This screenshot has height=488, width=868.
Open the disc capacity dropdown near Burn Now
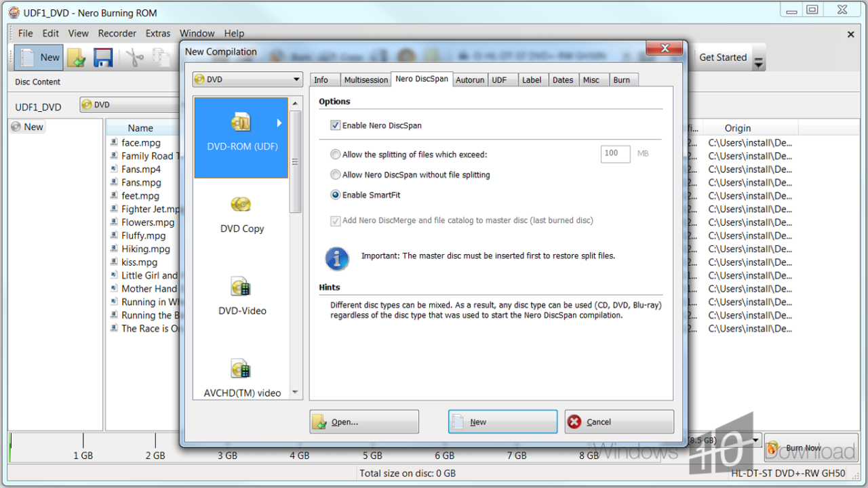[756, 441]
